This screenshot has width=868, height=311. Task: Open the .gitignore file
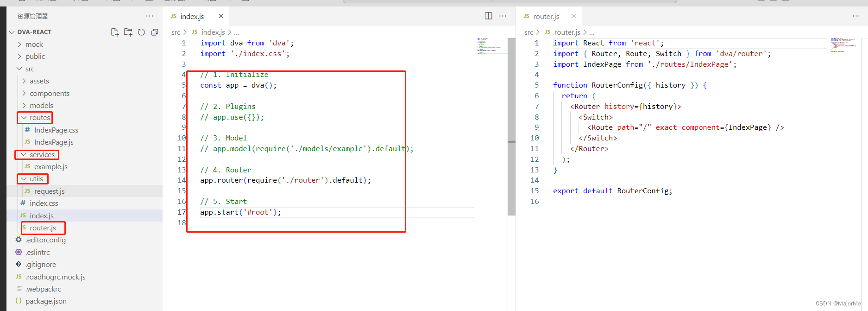pyautogui.click(x=84, y=264)
